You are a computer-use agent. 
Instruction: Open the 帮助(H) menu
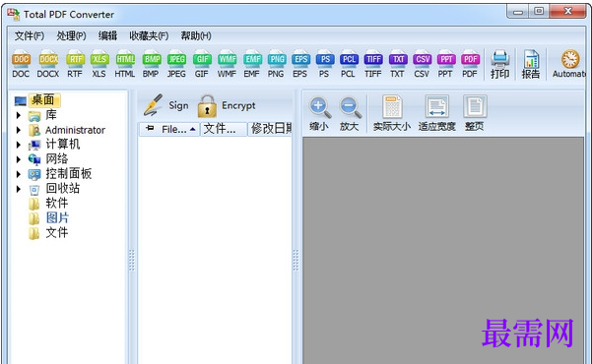pyautogui.click(x=196, y=35)
